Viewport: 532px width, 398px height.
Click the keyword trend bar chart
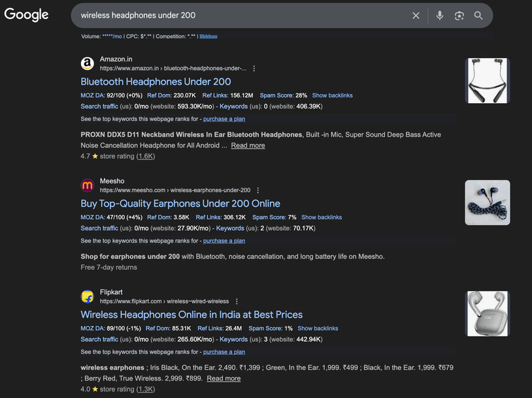(x=208, y=37)
